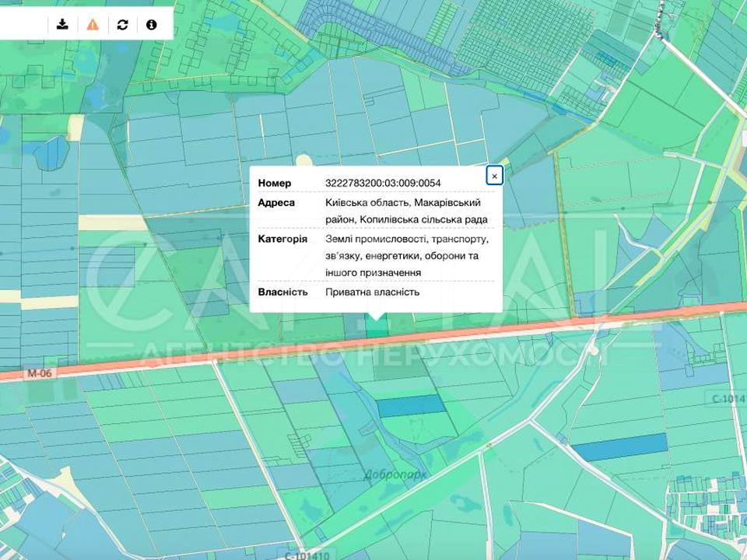Click the download icon in the toolbar
747x560 pixels.
(62, 24)
